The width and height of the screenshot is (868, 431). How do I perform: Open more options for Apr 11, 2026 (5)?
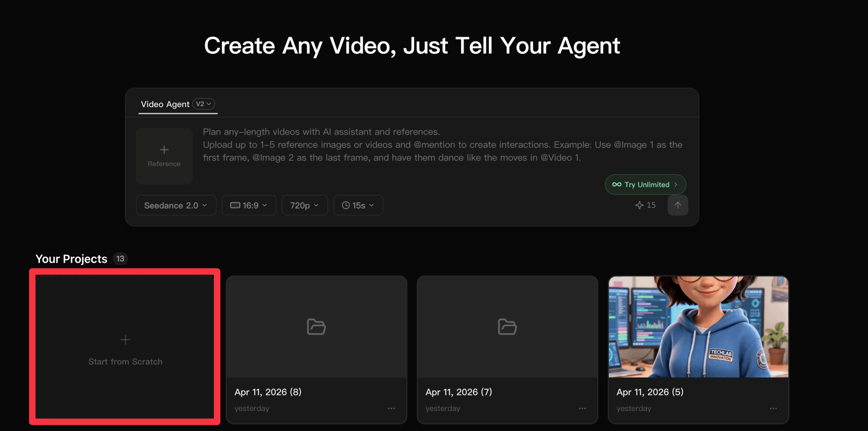point(773,408)
